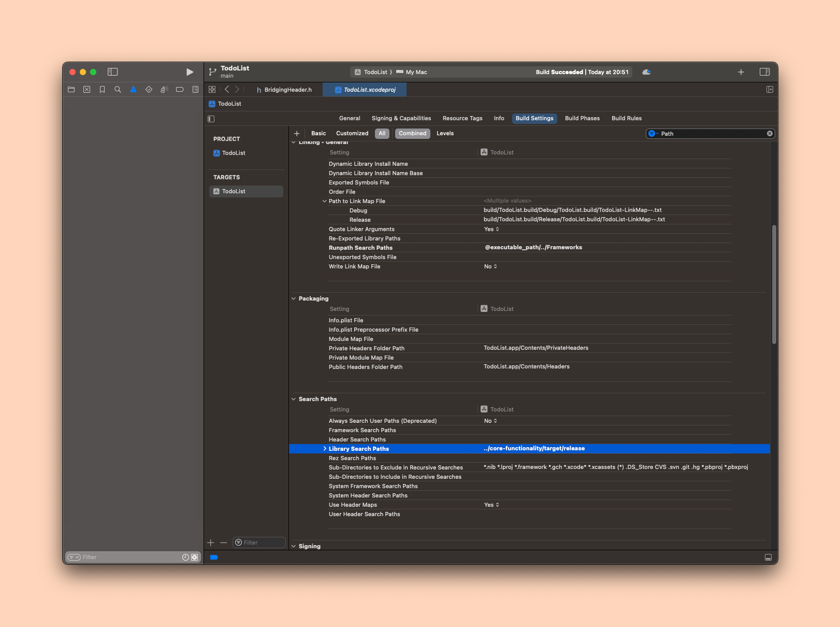Viewport: 840px width, 627px height.
Task: Click the Run play button
Action: (190, 72)
